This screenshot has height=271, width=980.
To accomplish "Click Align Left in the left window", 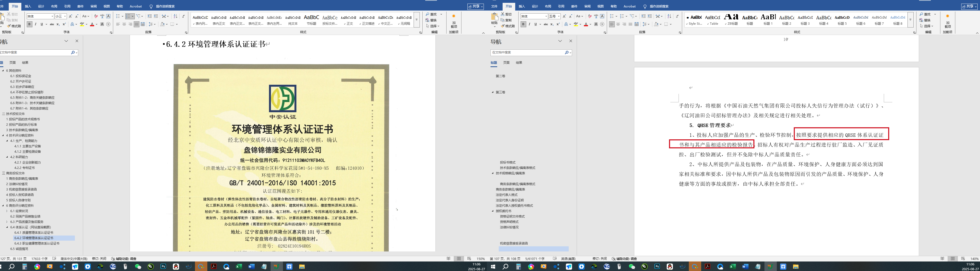I will 118,24.
